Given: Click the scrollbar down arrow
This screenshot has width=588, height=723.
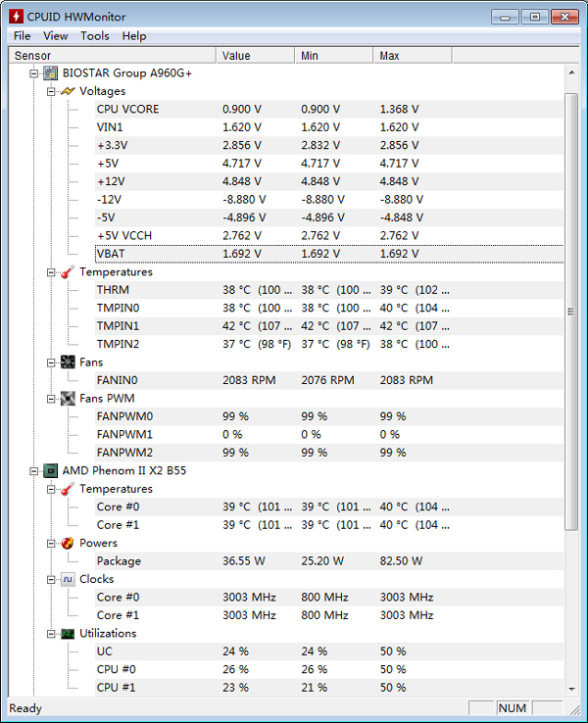Looking at the screenshot, I should pyautogui.click(x=571, y=690).
